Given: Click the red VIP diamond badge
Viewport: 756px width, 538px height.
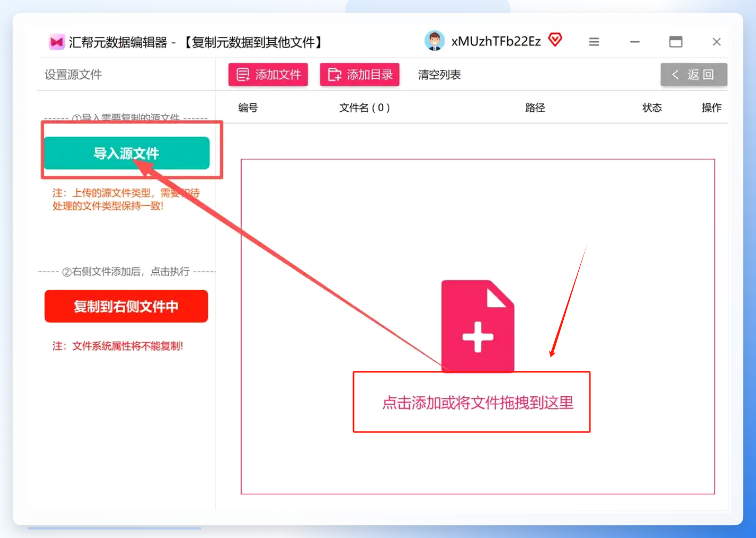Looking at the screenshot, I should coord(555,40).
